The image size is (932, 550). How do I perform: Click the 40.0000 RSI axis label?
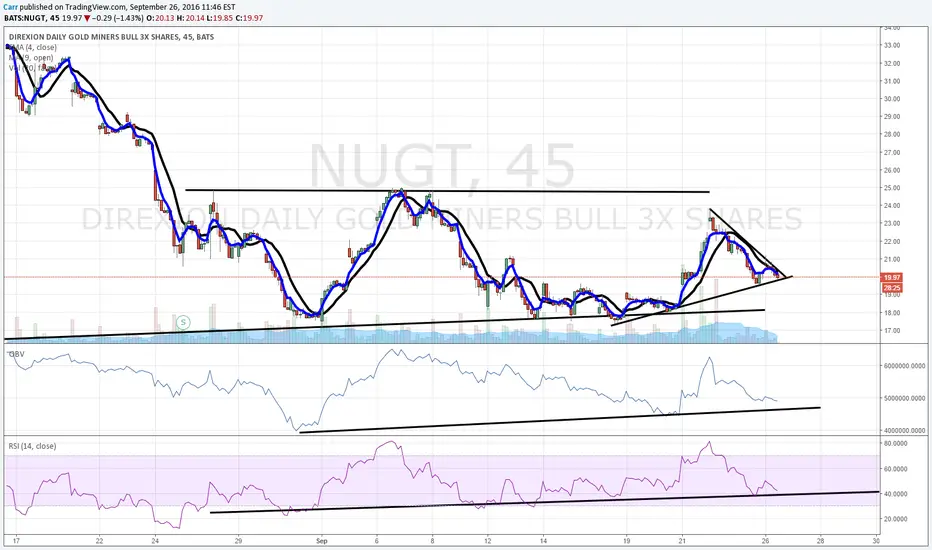tap(895, 494)
